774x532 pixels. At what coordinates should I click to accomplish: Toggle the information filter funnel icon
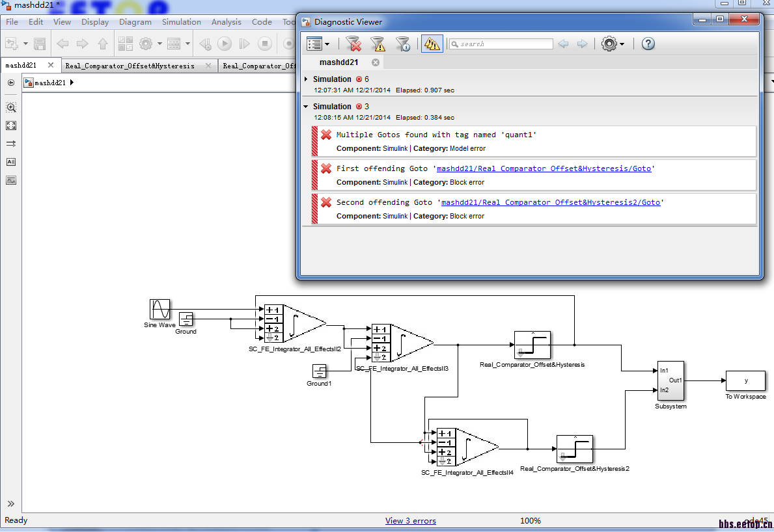[x=403, y=44]
